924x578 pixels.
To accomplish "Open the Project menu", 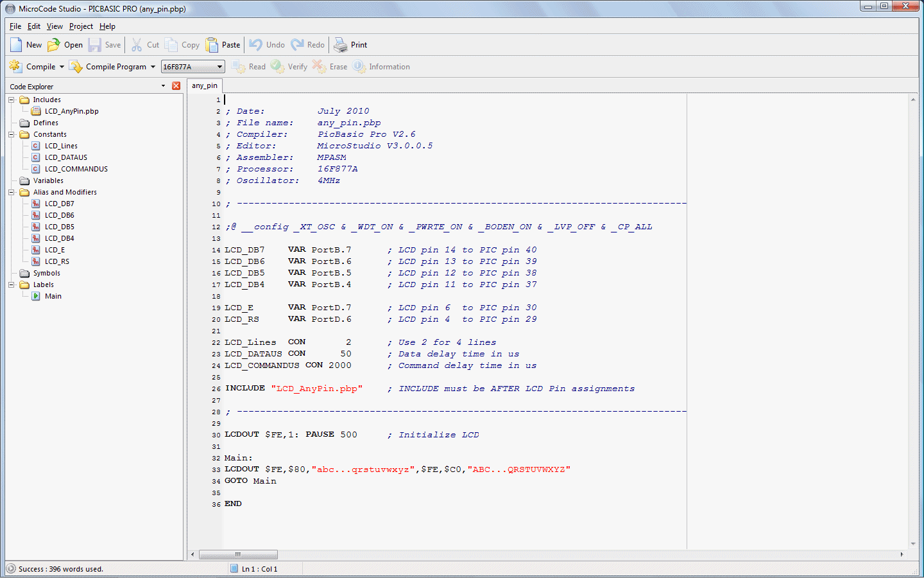I will tap(81, 26).
